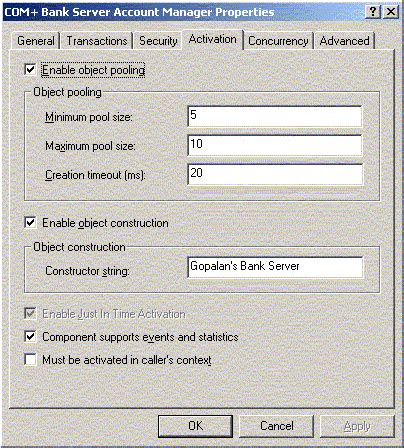
Task: Switch to the Concurrency tab
Action: [278, 41]
